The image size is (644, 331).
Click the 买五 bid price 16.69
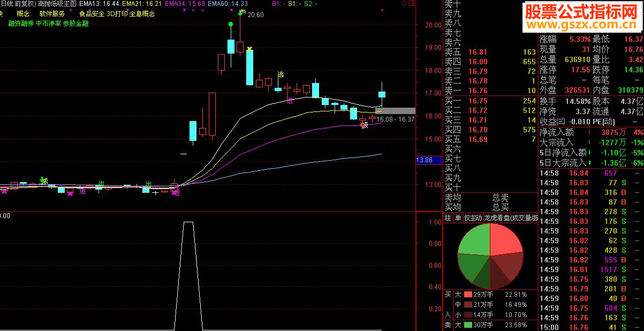(478, 140)
